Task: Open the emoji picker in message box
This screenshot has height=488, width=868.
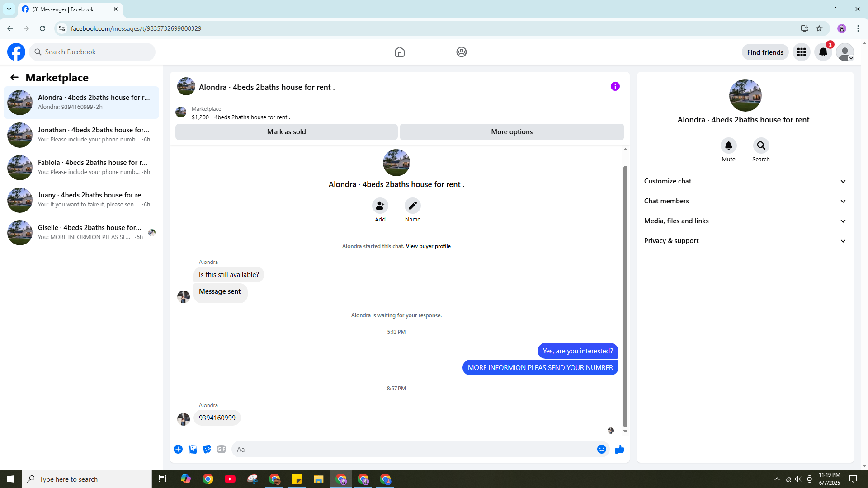Action: tap(601, 449)
